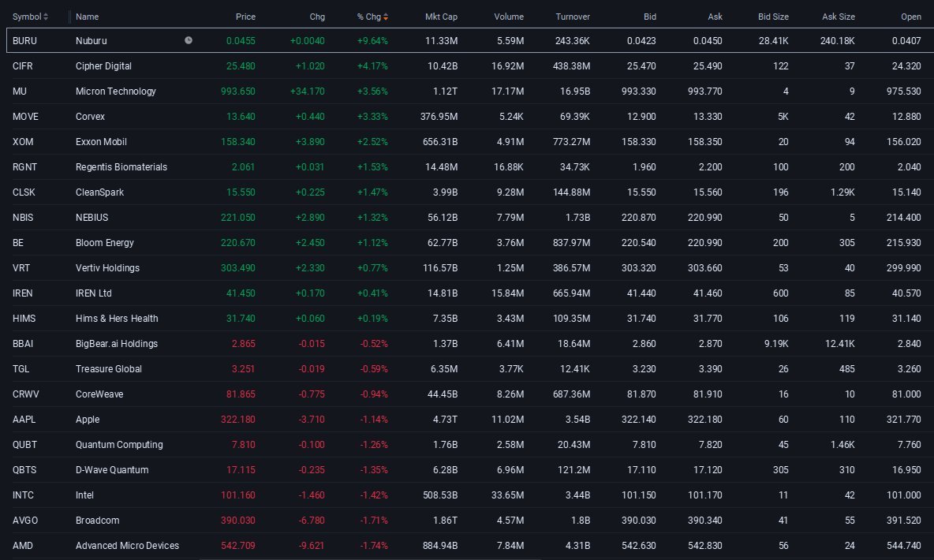This screenshot has height=560, width=934.
Task: Click the BigBear.ai Holdings name
Action: (117, 344)
